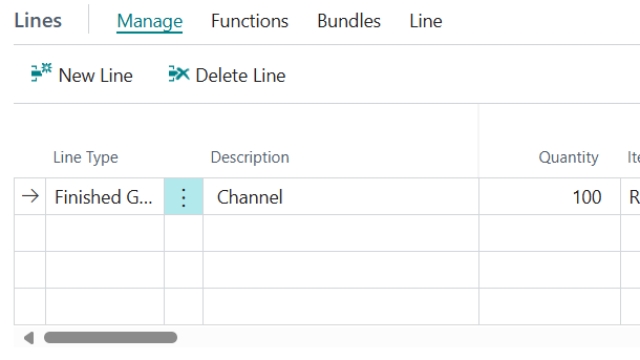Screen dimensions: 640x360
Task: Click the Delete Line label
Action: tap(240, 76)
